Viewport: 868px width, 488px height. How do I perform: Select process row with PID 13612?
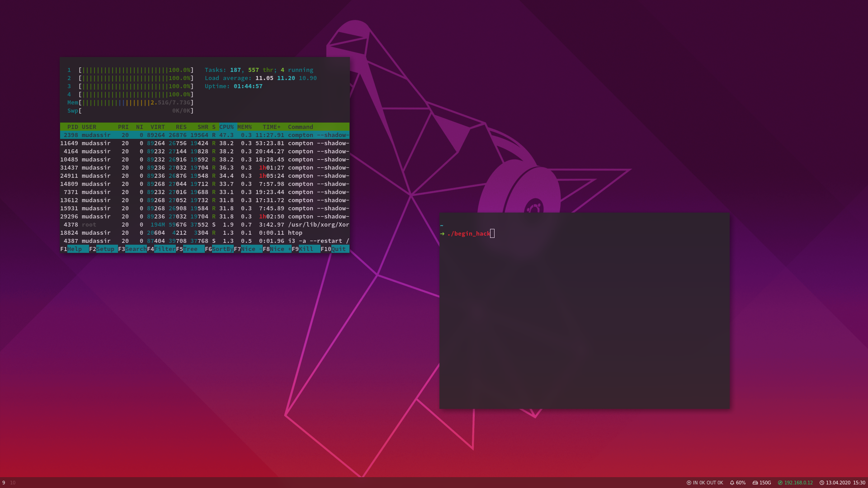[x=205, y=200]
